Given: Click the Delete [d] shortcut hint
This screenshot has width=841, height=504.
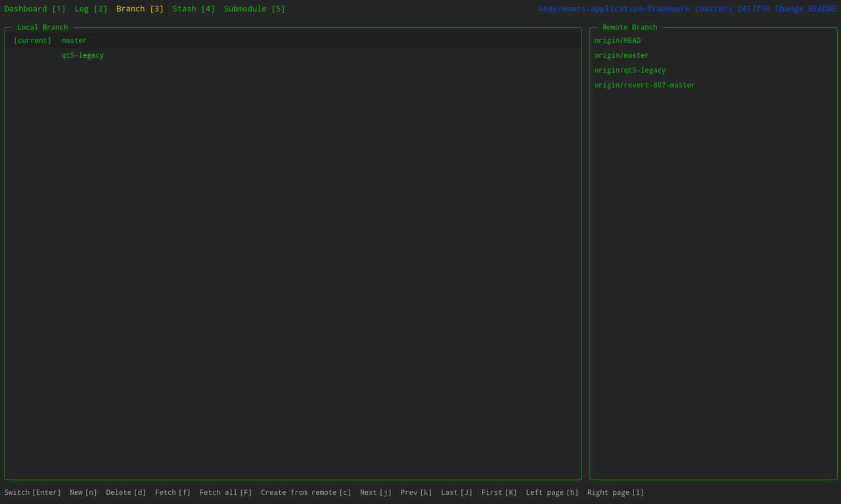Looking at the screenshot, I should (x=126, y=492).
